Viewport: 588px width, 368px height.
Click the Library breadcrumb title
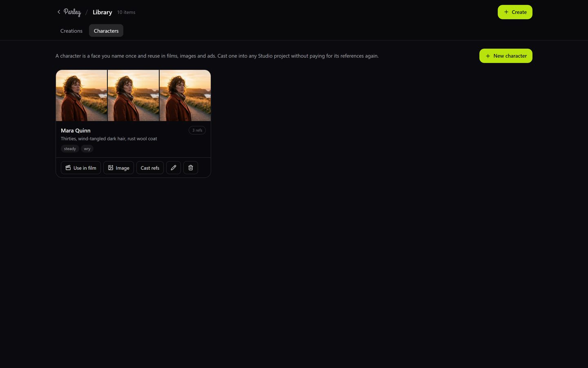[x=102, y=12]
